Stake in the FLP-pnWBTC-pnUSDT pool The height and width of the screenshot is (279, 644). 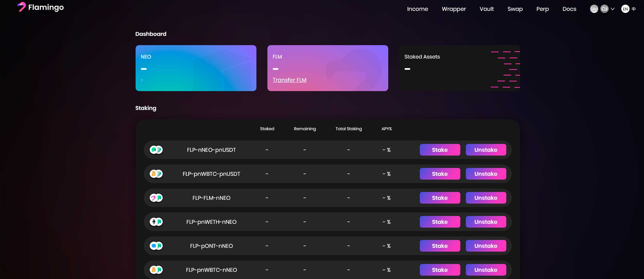440,174
